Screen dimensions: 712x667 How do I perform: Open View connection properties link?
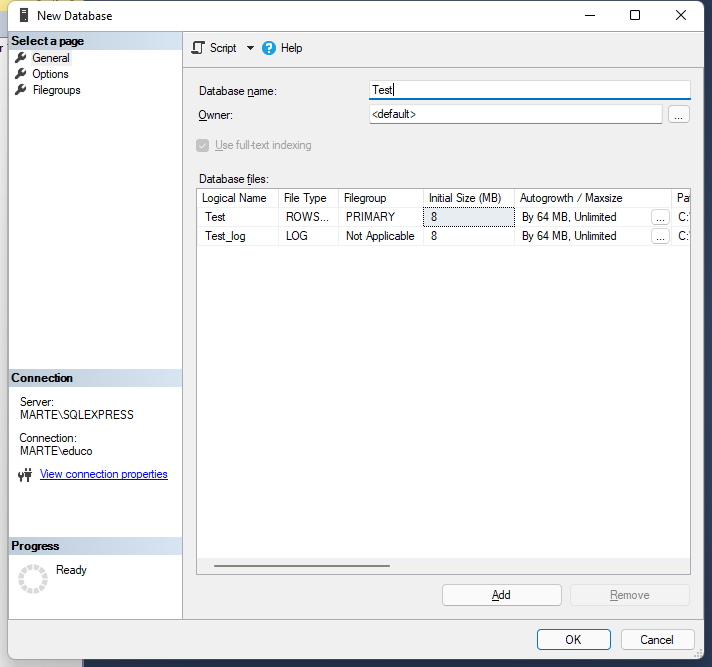tap(104, 474)
